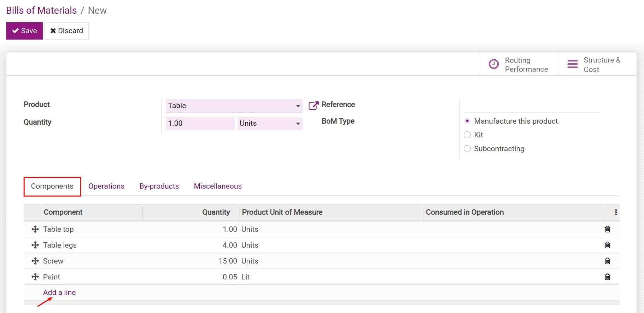Go back to Bills of Materials breadcrumb
Image resolution: width=644 pixels, height=313 pixels.
41,11
